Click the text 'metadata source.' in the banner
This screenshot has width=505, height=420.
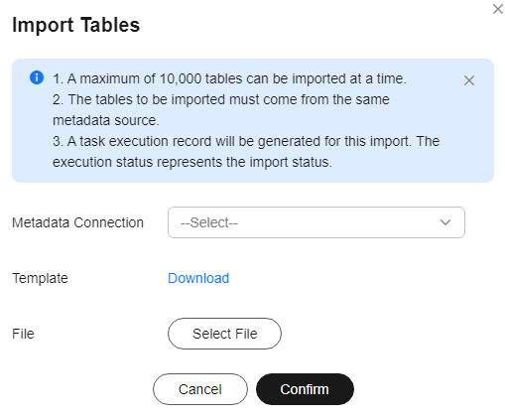(106, 120)
